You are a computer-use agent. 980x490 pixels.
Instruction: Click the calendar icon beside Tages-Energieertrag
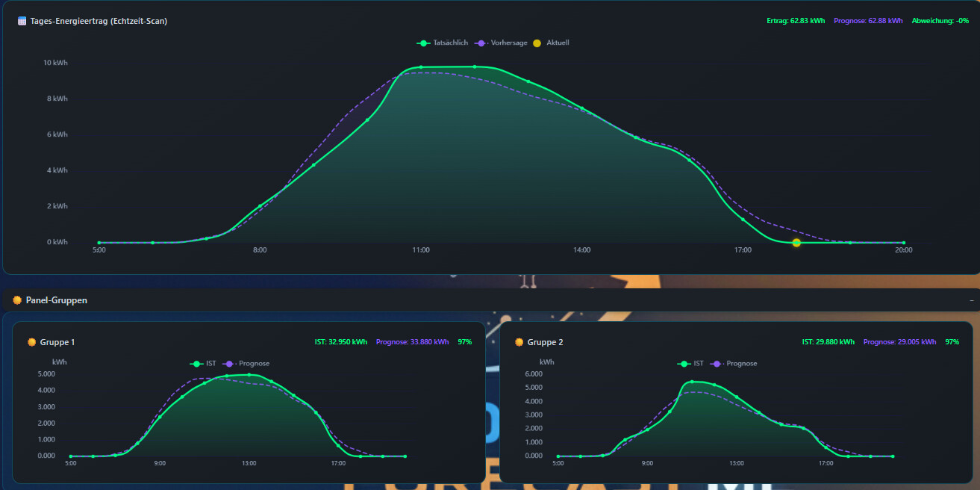22,21
